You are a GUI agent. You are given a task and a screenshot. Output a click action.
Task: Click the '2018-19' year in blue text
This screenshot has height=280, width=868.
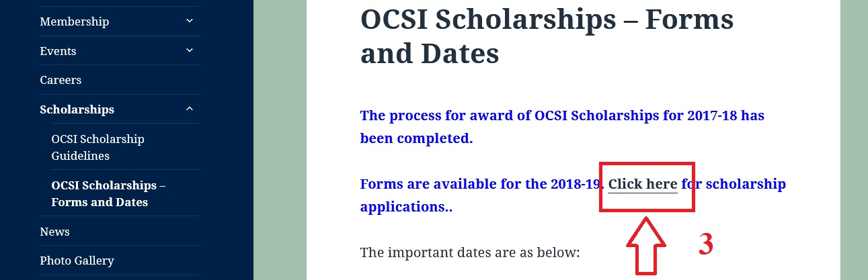point(578,184)
